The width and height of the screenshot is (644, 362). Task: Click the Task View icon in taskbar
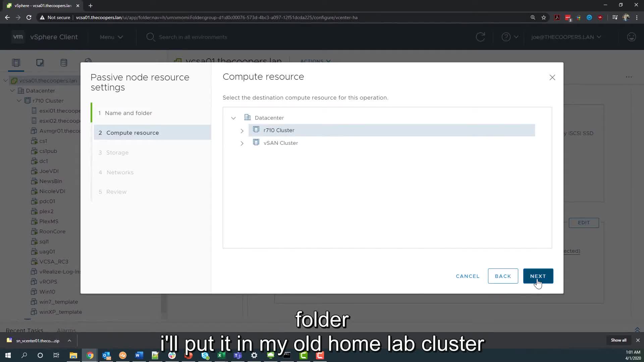pos(56,355)
